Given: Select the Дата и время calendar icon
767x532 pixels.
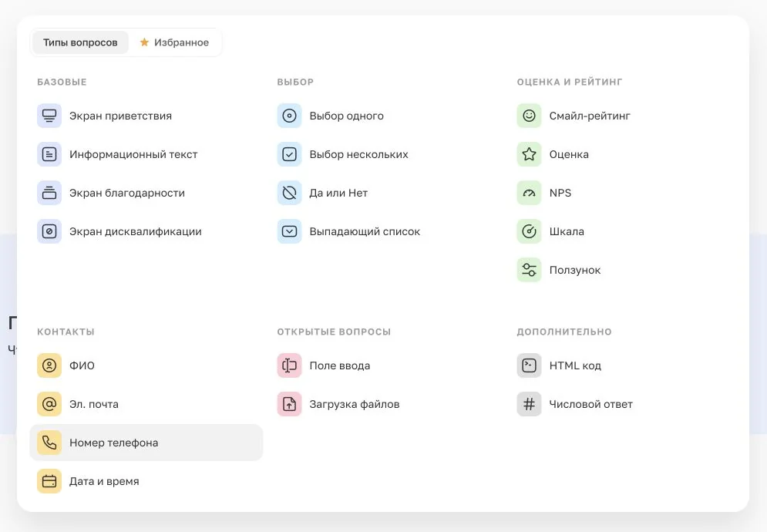Looking at the screenshot, I should (49, 481).
